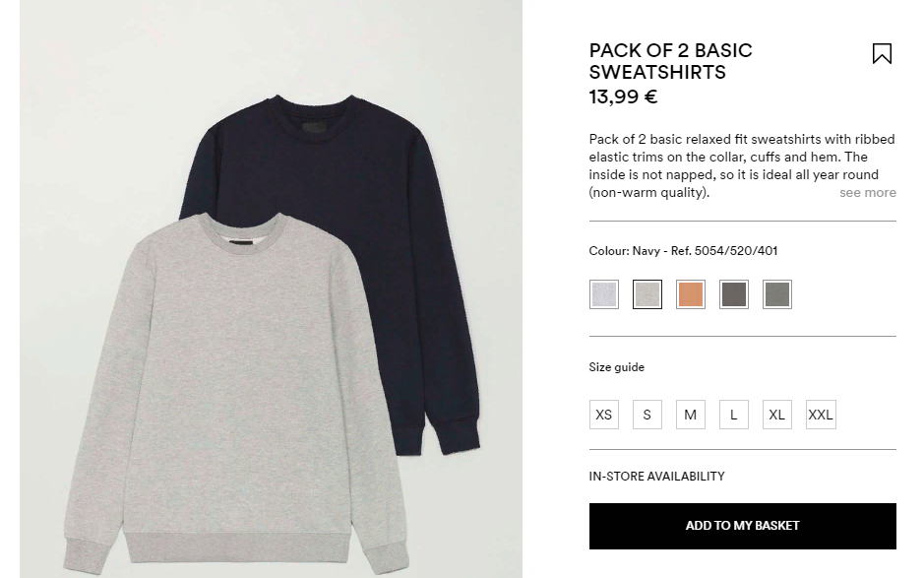
Task: Choose the selected beige-grey colour swatch
Action: coord(647,294)
